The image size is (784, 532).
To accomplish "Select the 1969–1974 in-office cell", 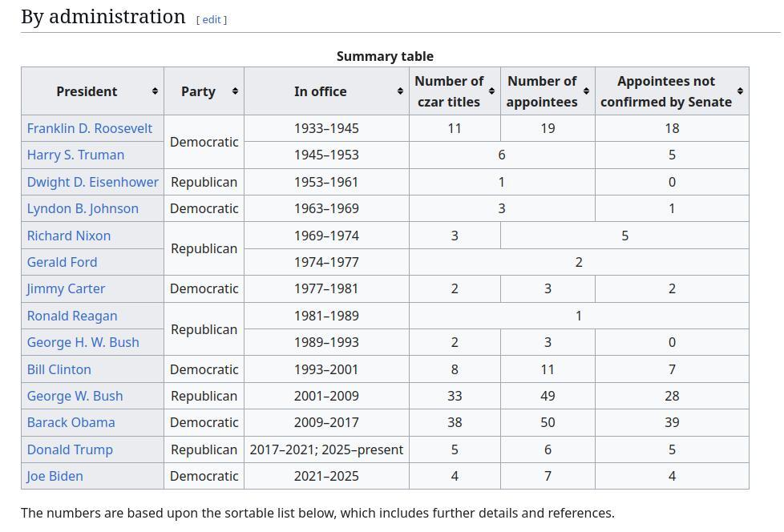I will pos(326,236).
